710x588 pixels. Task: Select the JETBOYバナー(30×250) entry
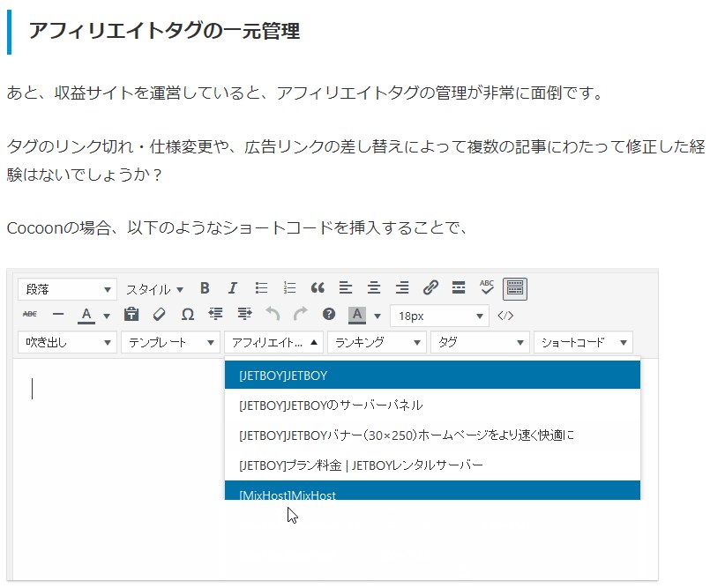coord(432,435)
